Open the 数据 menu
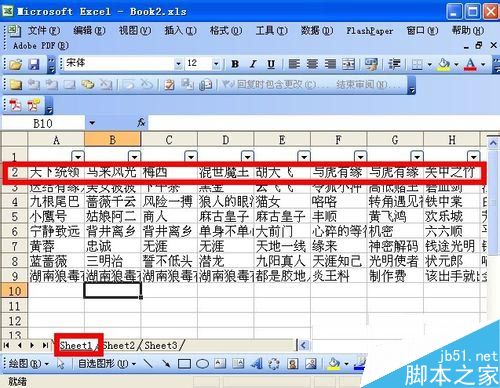Viewport: 500px width, 388px height. 317,31
